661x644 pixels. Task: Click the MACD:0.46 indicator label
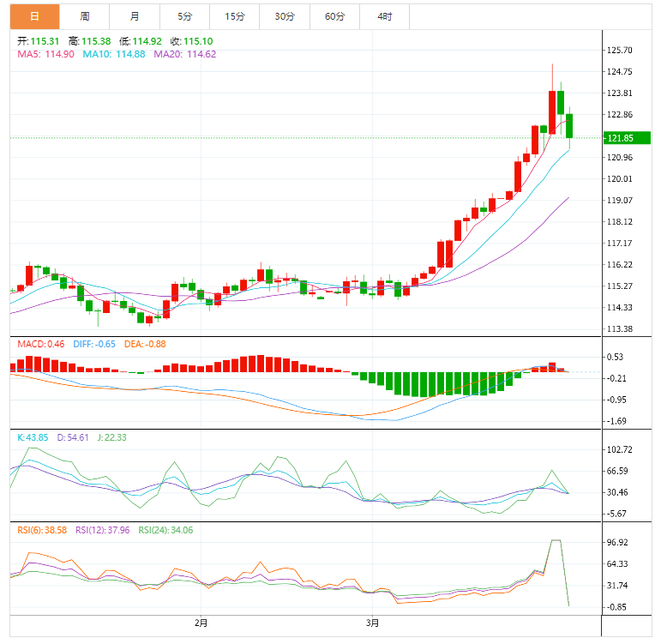(x=41, y=344)
